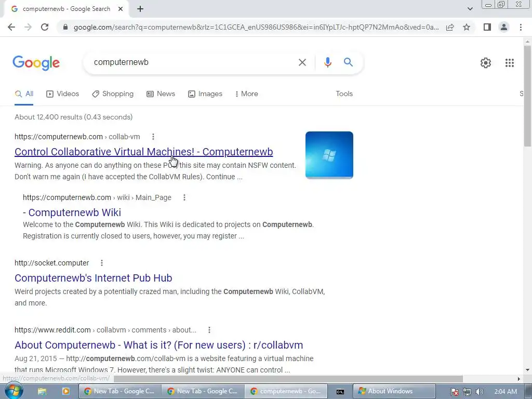Open Chrome's three-dot menu
The height and width of the screenshot is (399, 532).
(x=521, y=27)
